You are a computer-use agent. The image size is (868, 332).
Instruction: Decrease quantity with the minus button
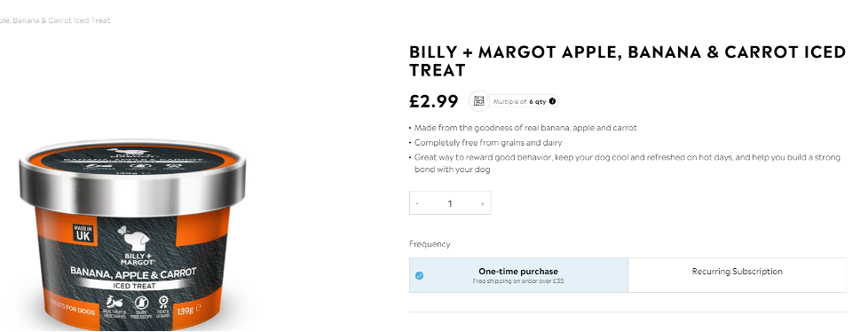click(x=417, y=203)
